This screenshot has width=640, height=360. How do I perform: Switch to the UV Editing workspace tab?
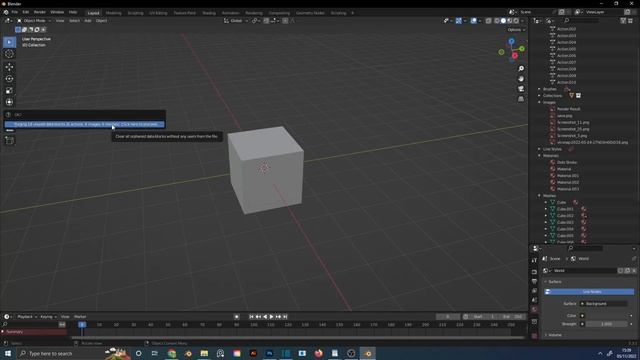[158, 13]
